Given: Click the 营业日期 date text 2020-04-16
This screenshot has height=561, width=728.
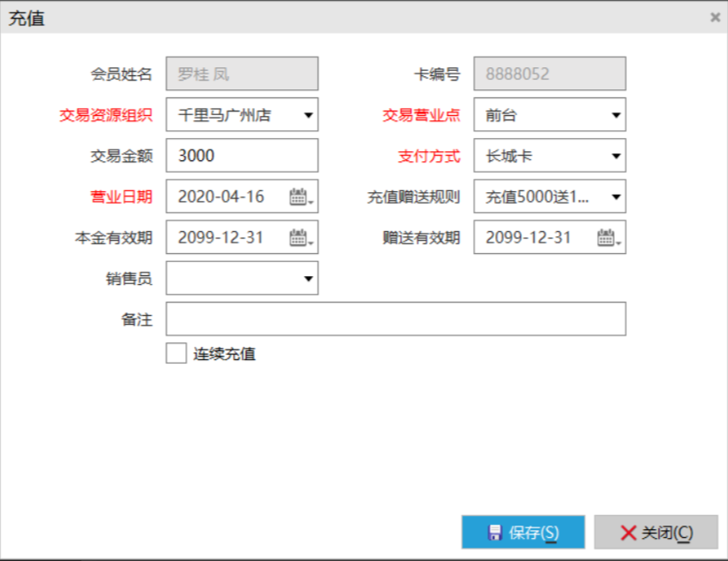Looking at the screenshot, I should (221, 196).
